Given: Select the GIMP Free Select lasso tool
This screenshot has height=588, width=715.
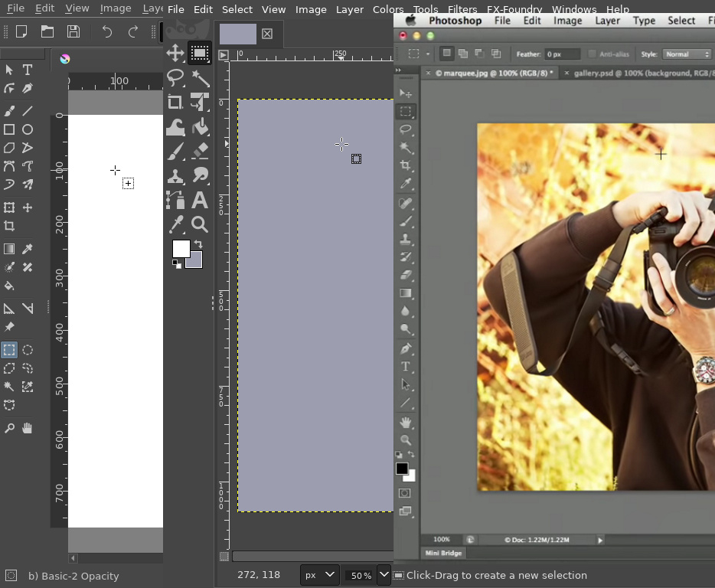Looking at the screenshot, I should click(175, 77).
